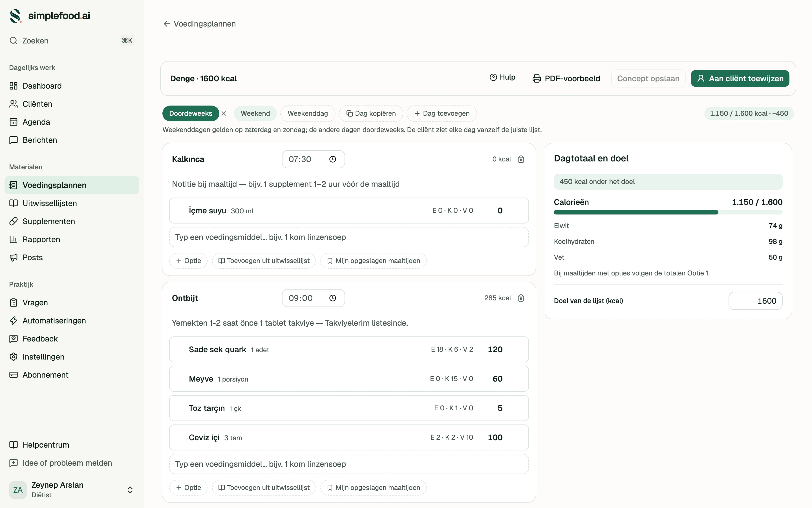Remove the Doordeweeks day with X

click(x=224, y=113)
